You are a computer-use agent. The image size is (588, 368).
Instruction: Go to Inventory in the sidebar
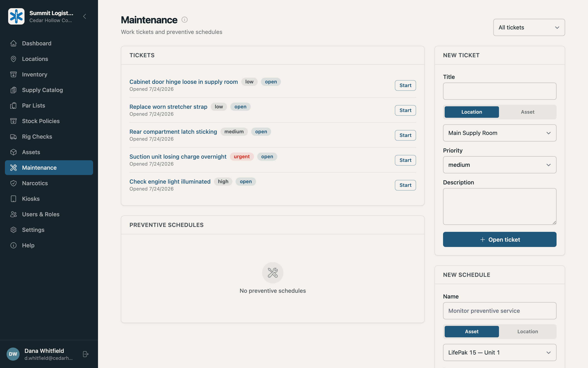(x=49, y=74)
